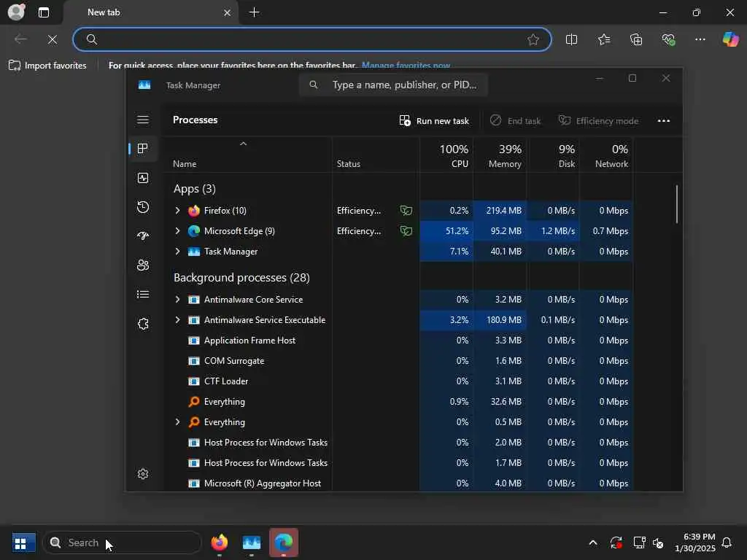Image resolution: width=747 pixels, height=560 pixels.
Task: Expand Firefox (10) process group
Action: [178, 211]
